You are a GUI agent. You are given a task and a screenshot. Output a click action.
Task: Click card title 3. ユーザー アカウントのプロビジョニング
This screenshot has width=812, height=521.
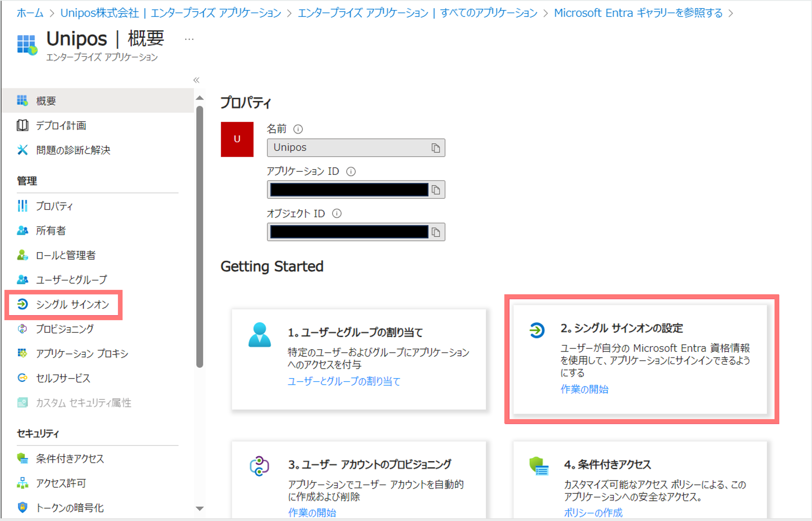pos(369,465)
